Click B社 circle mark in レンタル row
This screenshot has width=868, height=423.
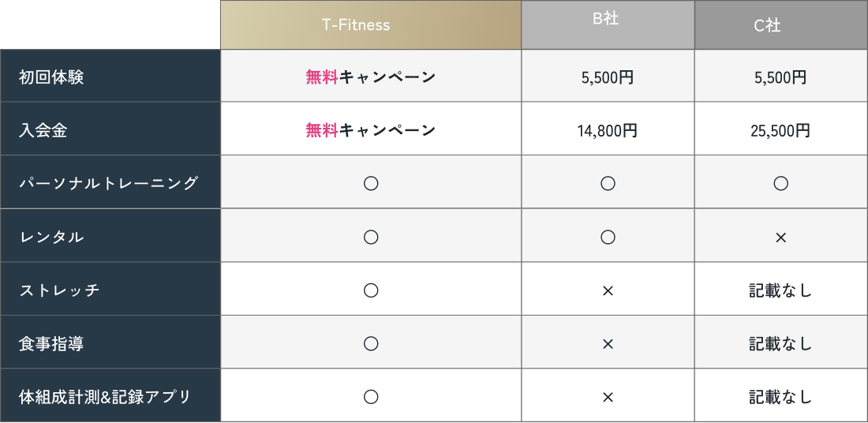pyautogui.click(x=608, y=237)
